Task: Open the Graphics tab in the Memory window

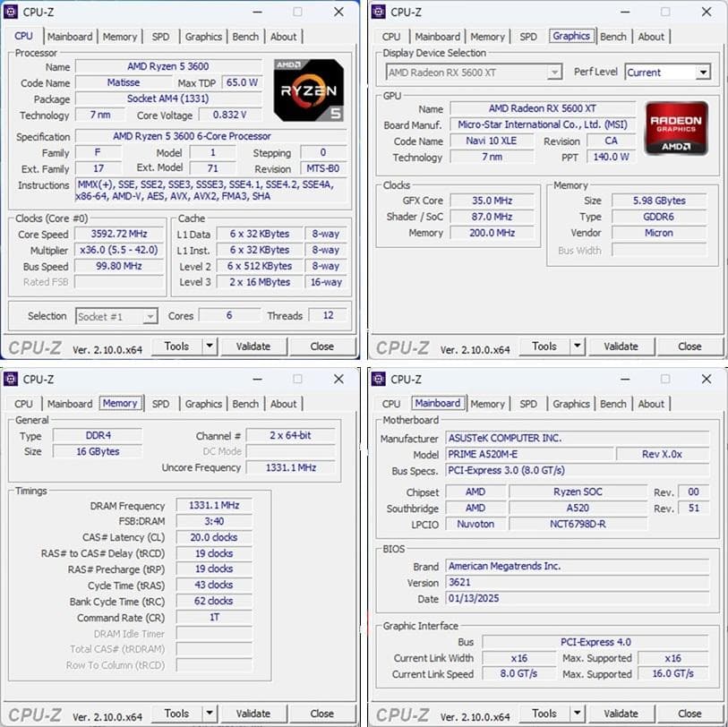Action: pyautogui.click(x=203, y=404)
